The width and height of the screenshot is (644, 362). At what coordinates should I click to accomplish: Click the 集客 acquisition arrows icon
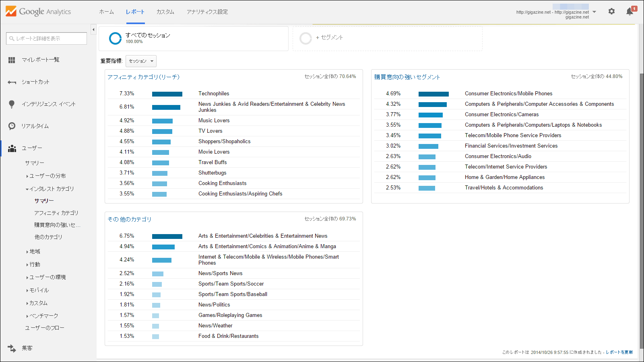(x=12, y=348)
